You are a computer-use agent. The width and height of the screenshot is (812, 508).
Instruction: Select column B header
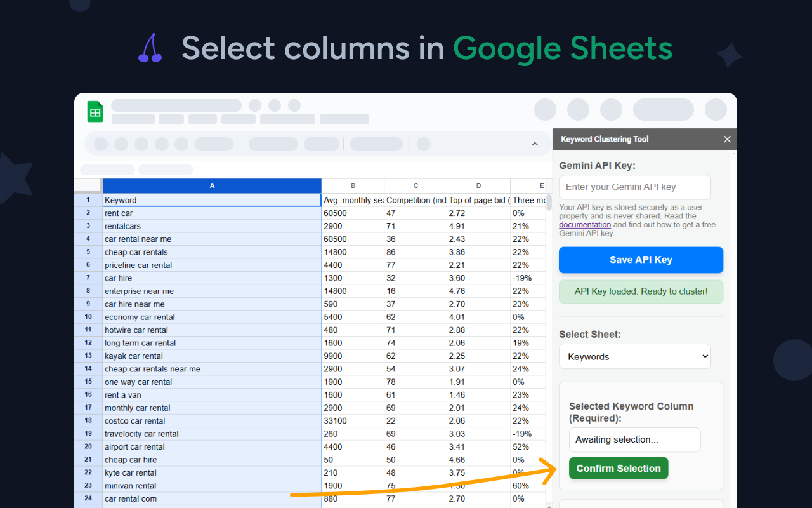click(353, 185)
